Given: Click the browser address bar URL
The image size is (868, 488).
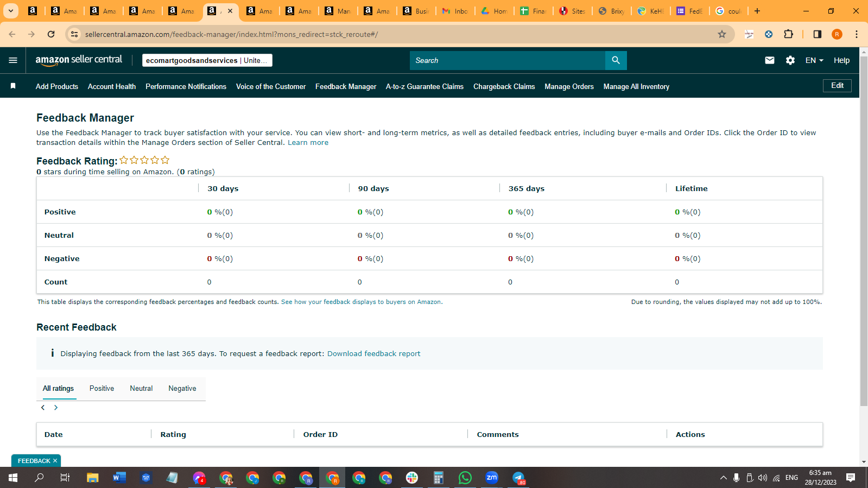Looking at the screenshot, I should tap(231, 34).
